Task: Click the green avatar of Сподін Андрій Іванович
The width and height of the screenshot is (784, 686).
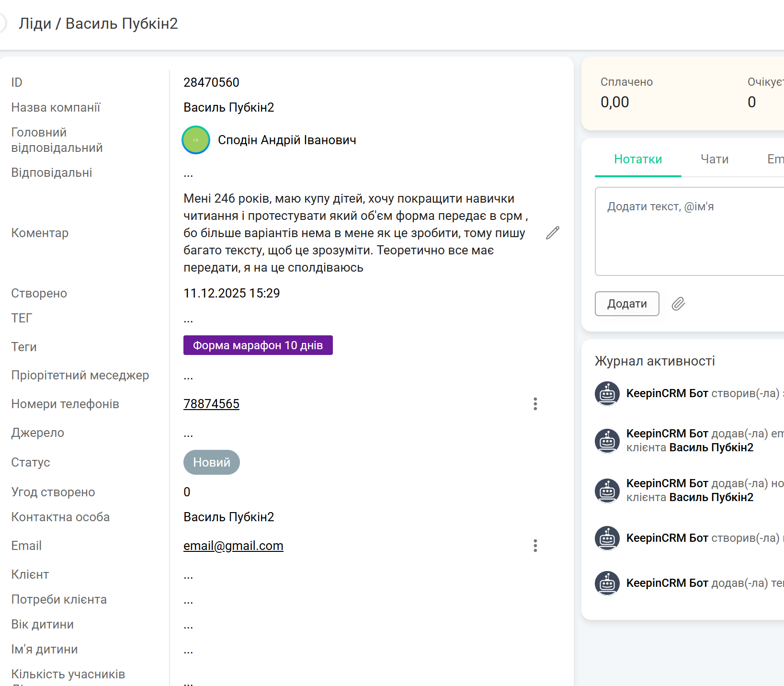Action: 196,140
